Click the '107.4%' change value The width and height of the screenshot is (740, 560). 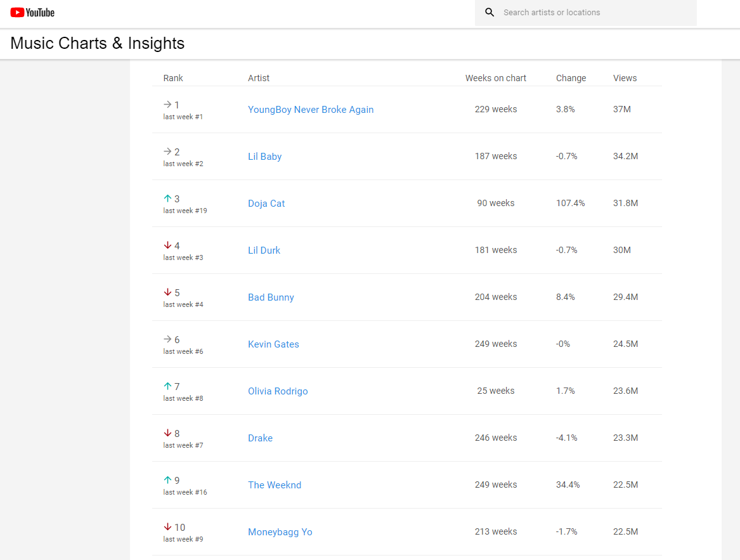[x=570, y=203]
